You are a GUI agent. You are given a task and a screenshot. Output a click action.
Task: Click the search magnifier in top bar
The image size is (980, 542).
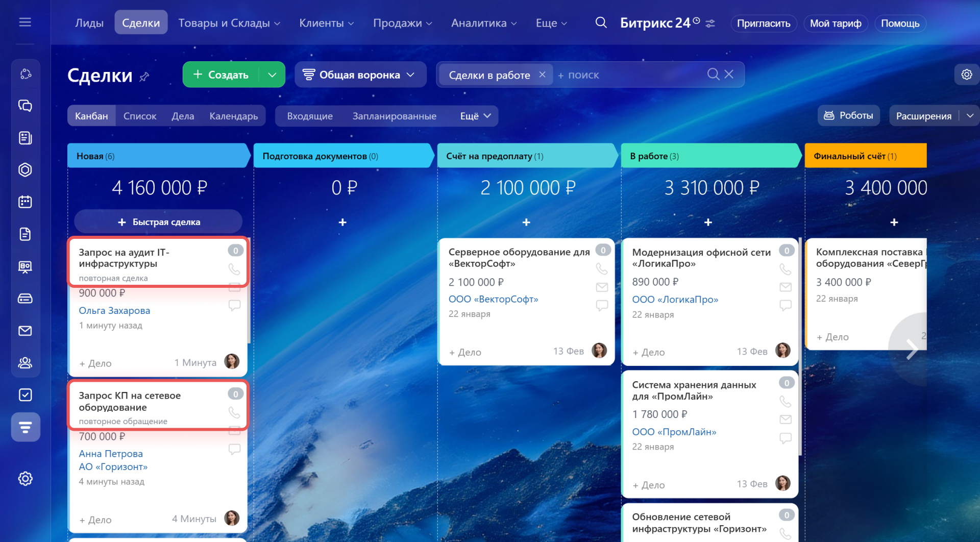(x=601, y=23)
